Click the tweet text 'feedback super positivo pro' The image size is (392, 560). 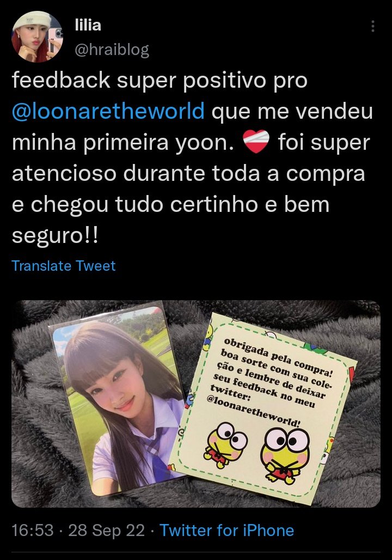[x=160, y=80]
